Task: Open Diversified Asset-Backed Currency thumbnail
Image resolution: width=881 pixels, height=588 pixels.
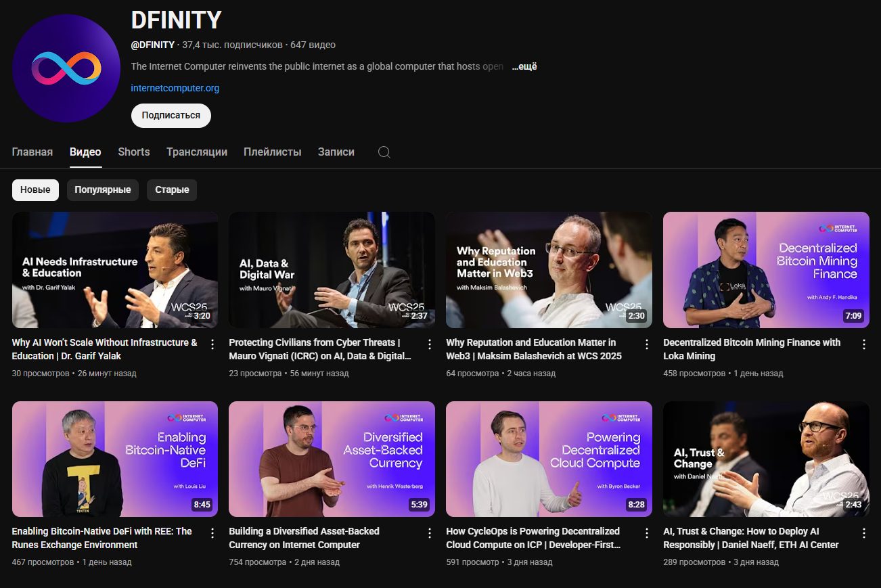Action: pos(332,459)
